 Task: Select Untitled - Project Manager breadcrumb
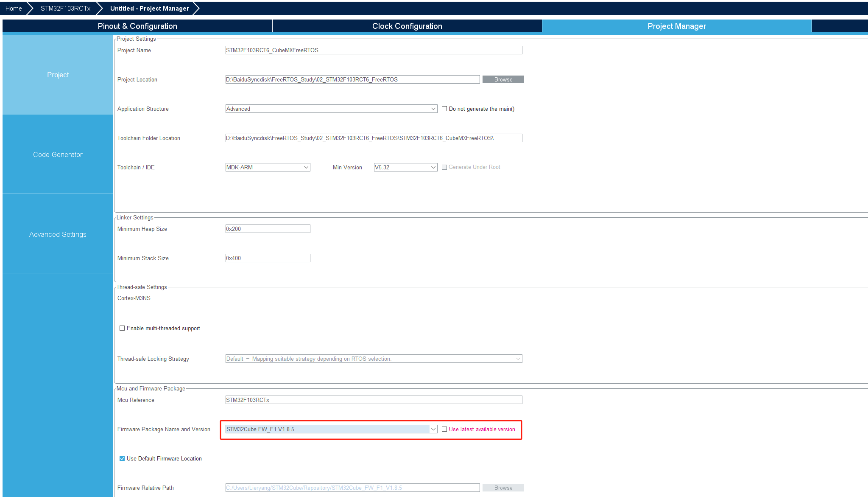(150, 8)
